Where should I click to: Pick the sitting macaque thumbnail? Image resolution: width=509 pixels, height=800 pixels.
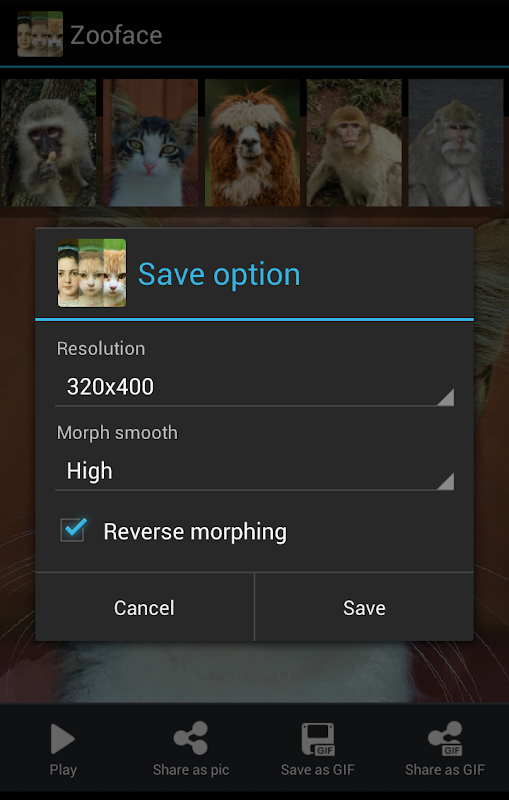(x=354, y=142)
